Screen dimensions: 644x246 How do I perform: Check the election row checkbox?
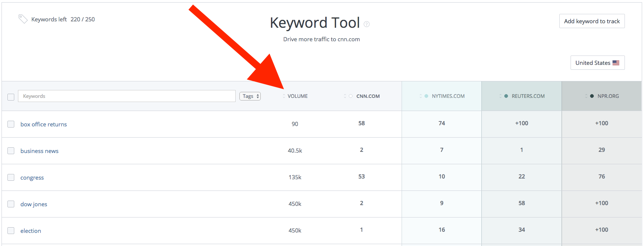click(x=11, y=231)
